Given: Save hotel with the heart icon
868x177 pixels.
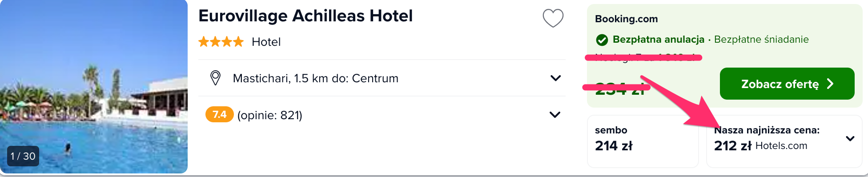Looking at the screenshot, I should coord(553,18).
